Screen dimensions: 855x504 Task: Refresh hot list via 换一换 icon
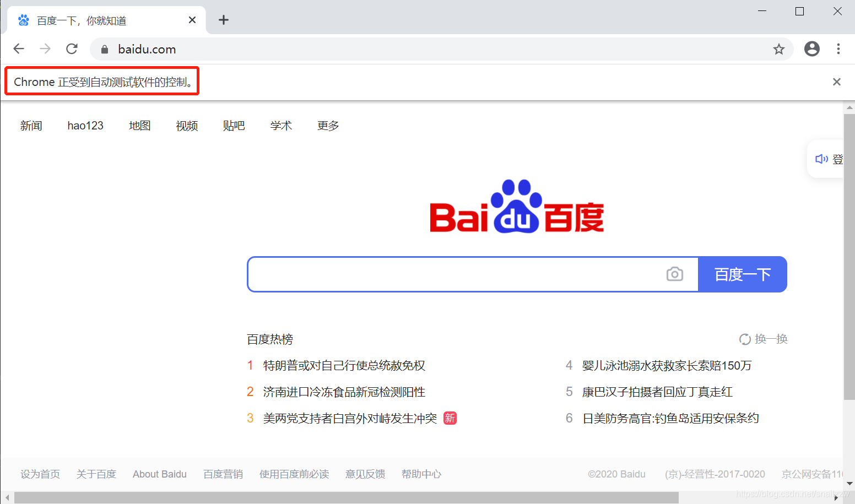tap(745, 339)
